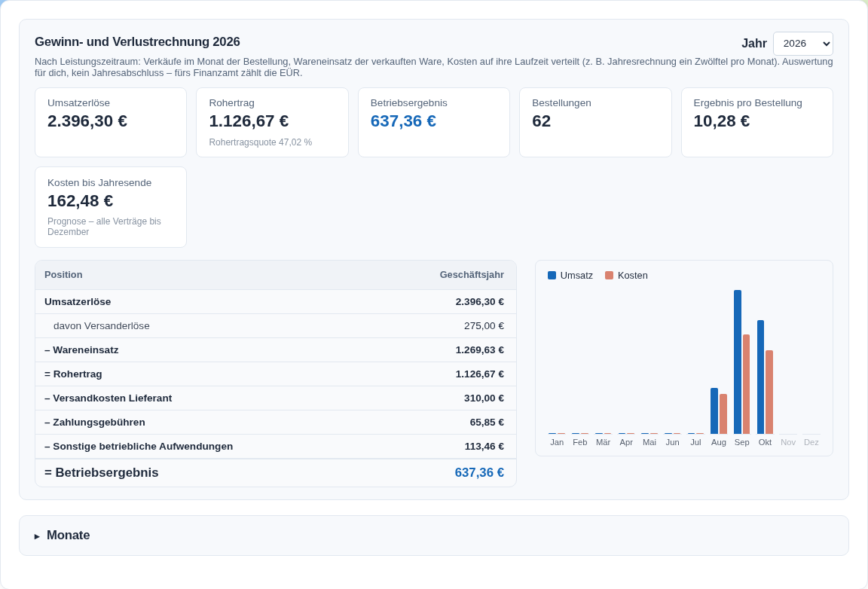
Task: Click the Kosten bar for Aug
Action: [723, 414]
